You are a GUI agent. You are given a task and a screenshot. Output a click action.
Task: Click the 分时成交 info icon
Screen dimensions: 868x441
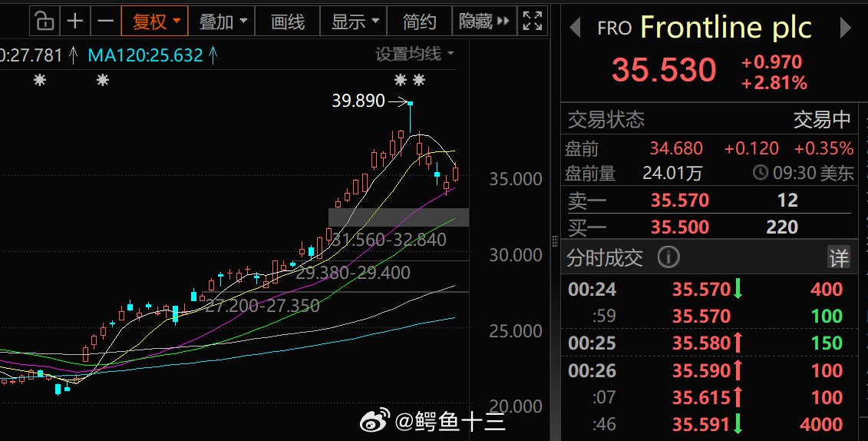click(x=668, y=257)
